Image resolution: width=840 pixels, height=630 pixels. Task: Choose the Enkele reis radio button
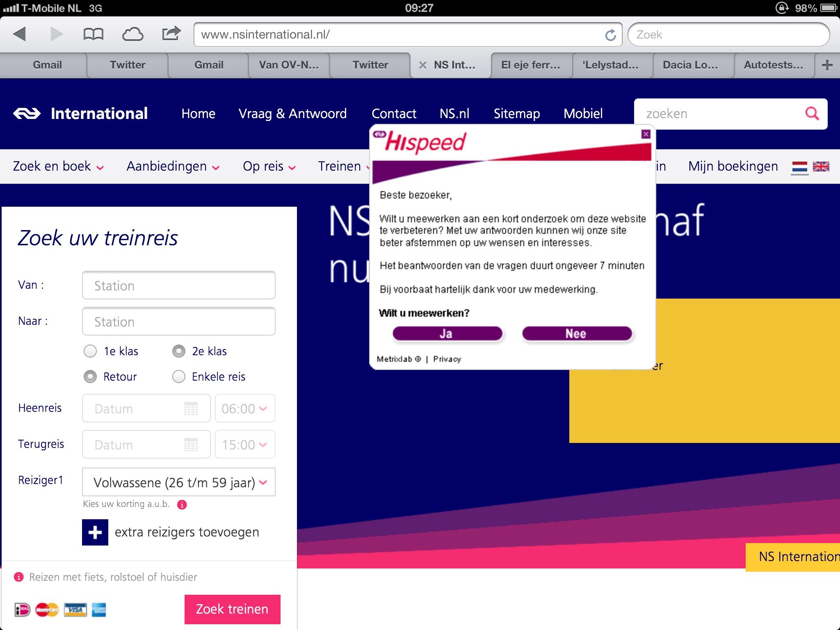(179, 377)
